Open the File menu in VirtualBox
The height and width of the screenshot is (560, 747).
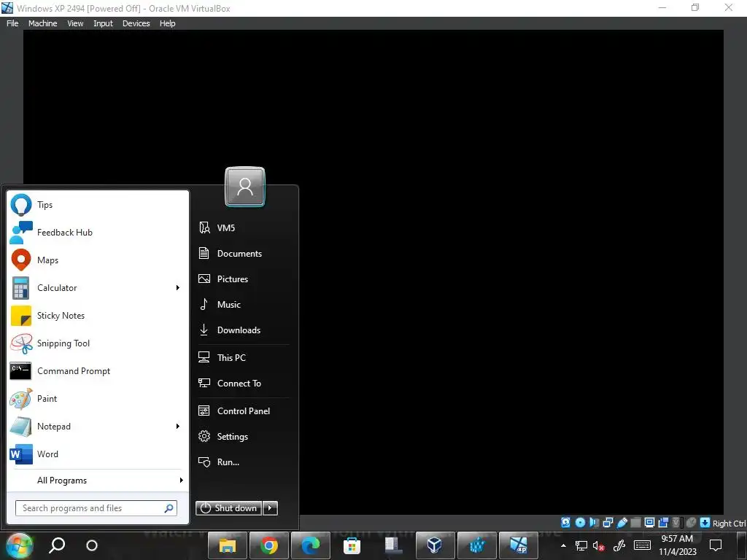(x=12, y=23)
